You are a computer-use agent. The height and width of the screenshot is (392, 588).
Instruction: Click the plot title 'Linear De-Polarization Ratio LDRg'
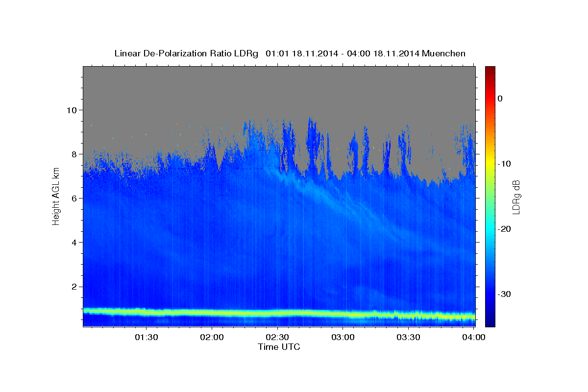pos(186,53)
